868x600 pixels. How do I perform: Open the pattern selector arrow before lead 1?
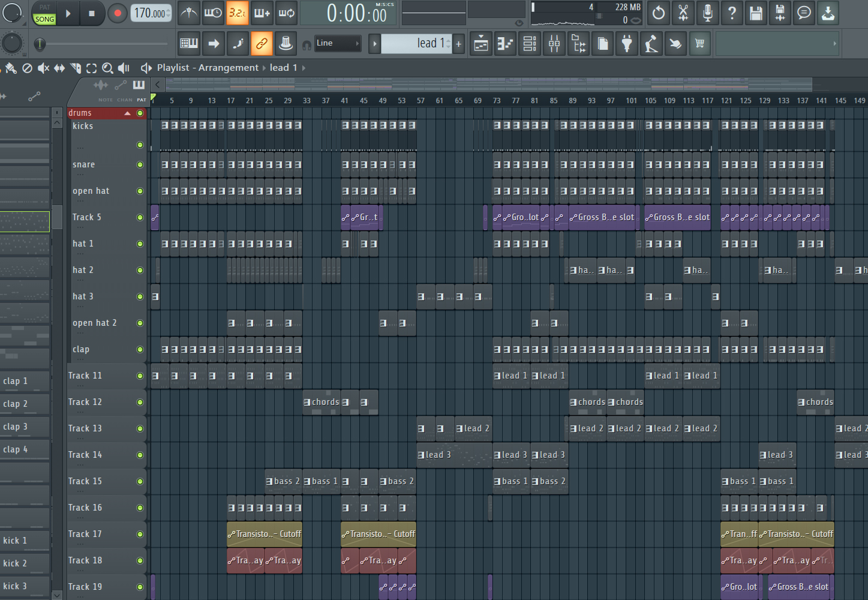tap(375, 43)
